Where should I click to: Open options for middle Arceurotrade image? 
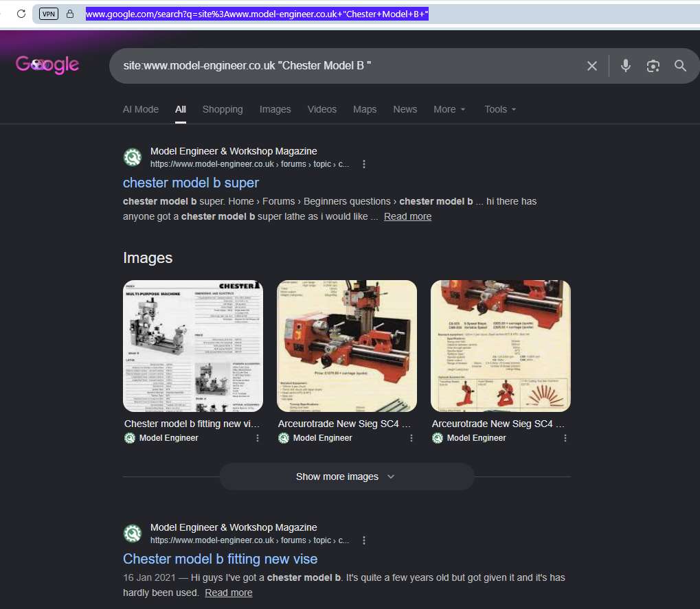411,438
